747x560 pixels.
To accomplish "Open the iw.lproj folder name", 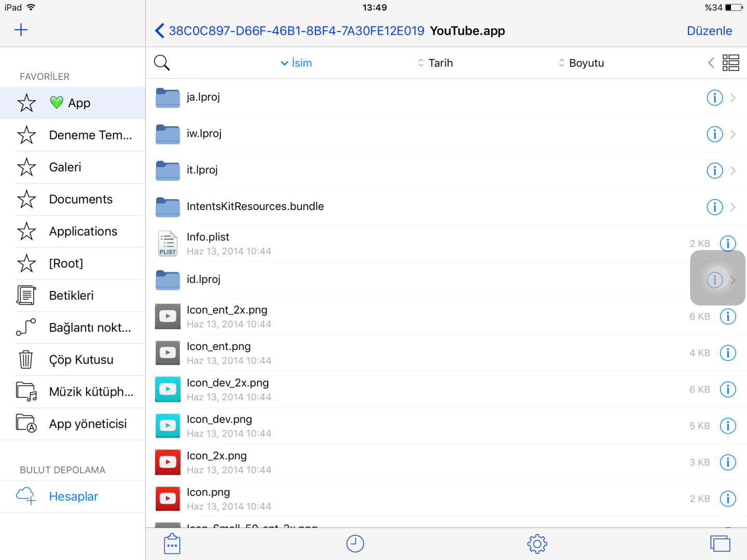I will tap(204, 134).
